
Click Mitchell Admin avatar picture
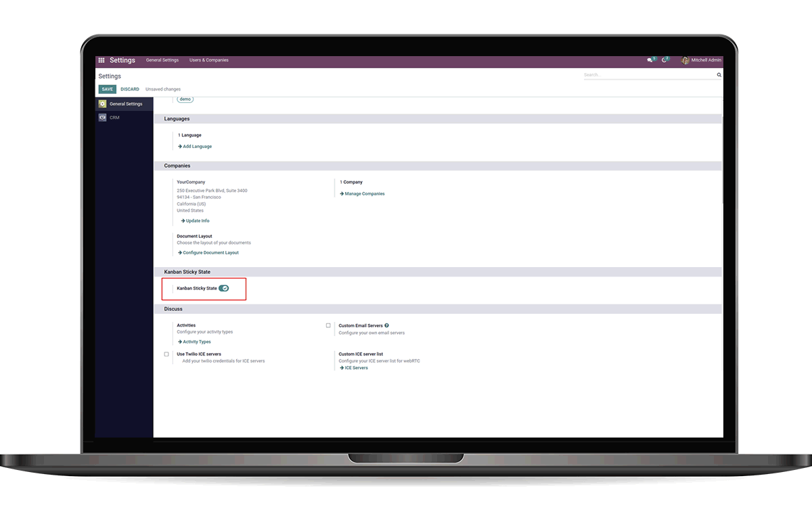685,60
